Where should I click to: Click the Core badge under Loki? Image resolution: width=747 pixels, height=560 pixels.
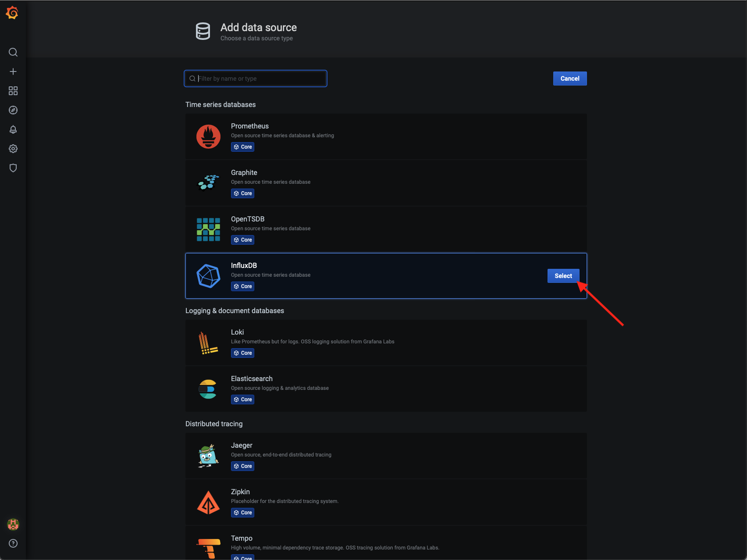pos(242,353)
